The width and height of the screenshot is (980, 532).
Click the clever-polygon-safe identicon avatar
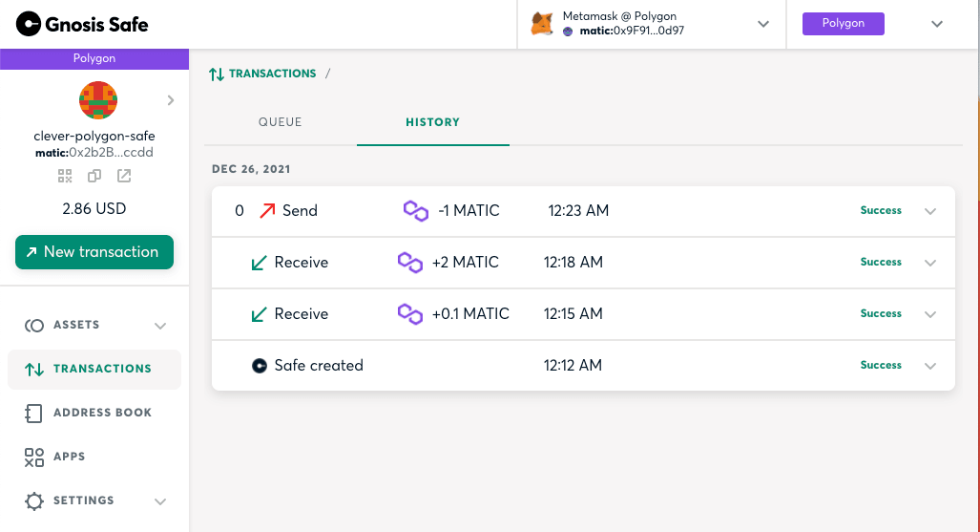(98, 100)
